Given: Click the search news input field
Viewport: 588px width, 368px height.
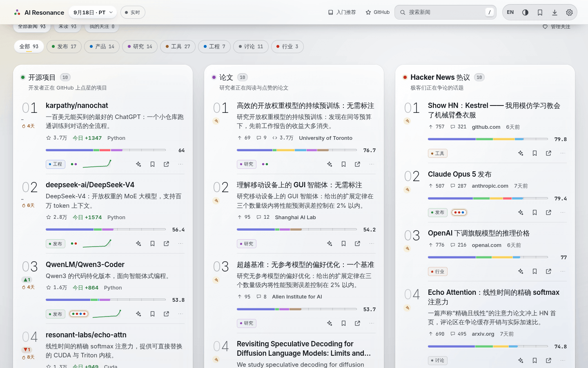Looking at the screenshot, I should [x=445, y=12].
